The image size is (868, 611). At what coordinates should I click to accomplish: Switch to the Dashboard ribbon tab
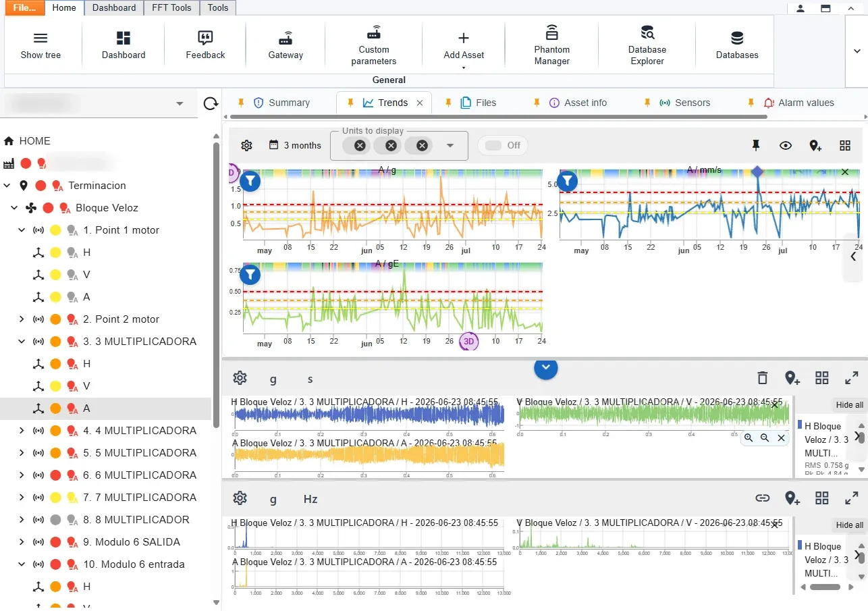pos(113,8)
